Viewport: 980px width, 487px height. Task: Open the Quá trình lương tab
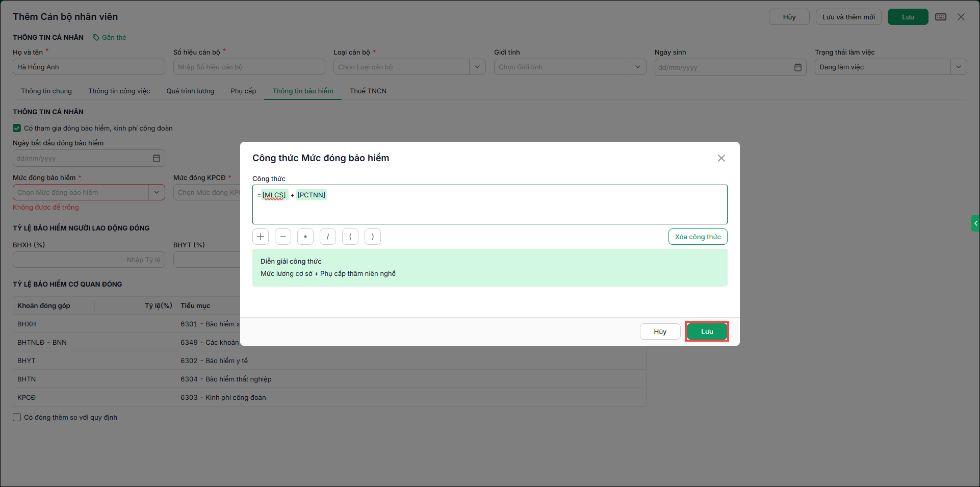(190, 91)
